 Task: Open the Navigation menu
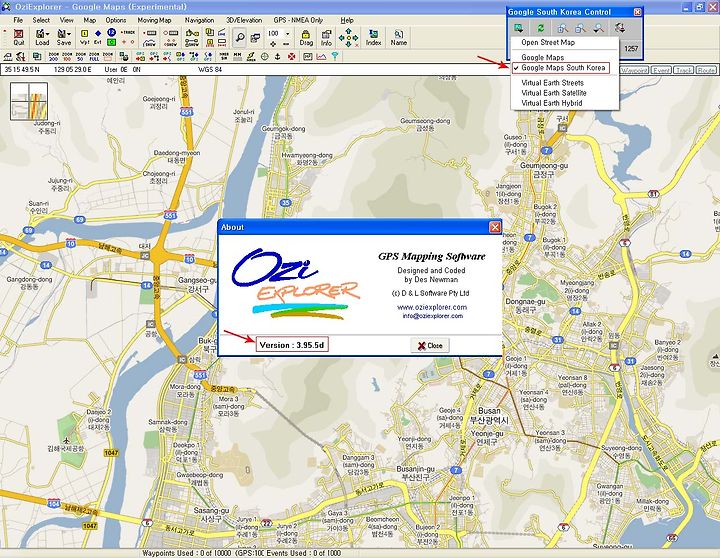(199, 20)
